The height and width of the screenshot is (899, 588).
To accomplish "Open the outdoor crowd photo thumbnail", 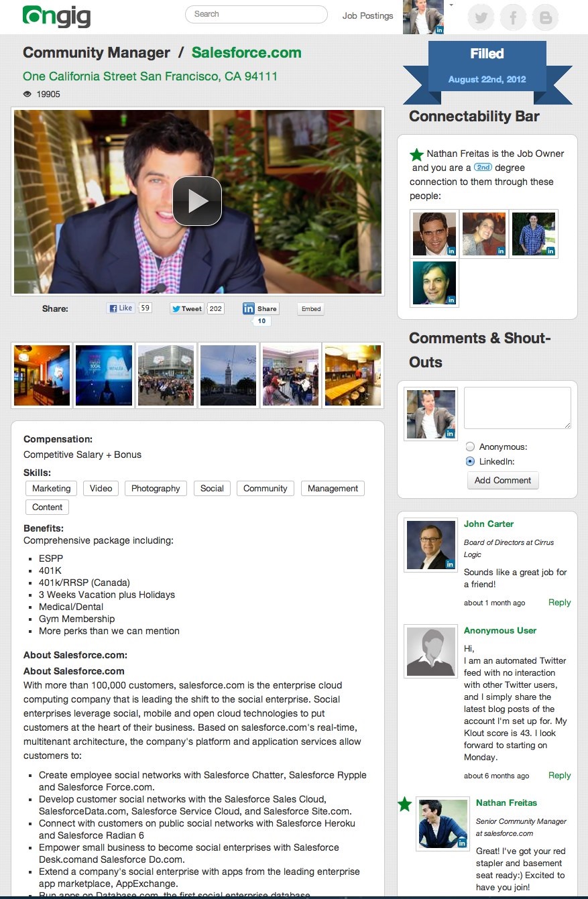I will 166,375.
